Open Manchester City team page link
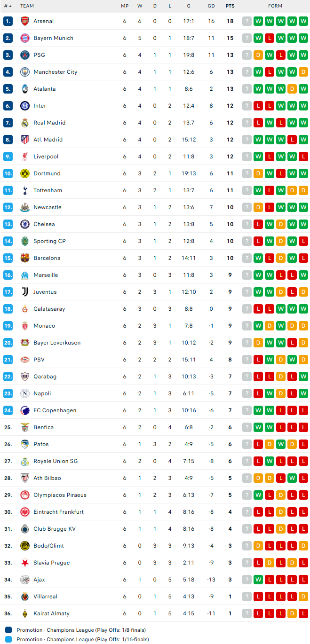This screenshot has height=644, width=310. click(55, 72)
